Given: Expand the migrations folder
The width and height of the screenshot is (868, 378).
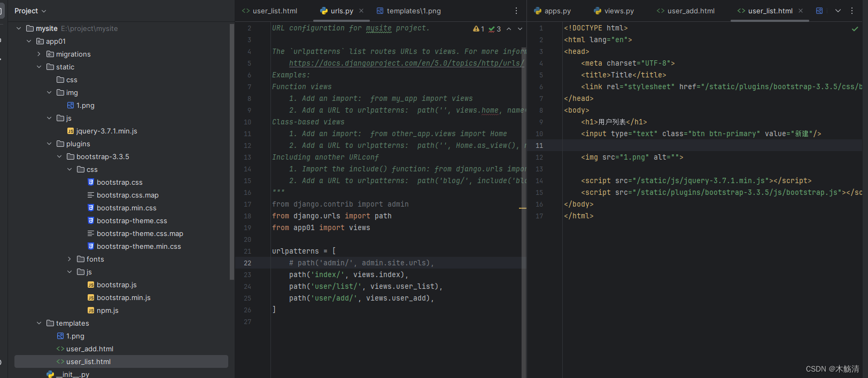Looking at the screenshot, I should (39, 54).
